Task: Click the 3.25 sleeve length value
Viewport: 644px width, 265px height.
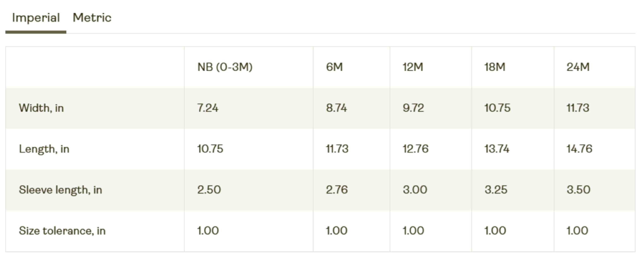Action: (x=496, y=190)
